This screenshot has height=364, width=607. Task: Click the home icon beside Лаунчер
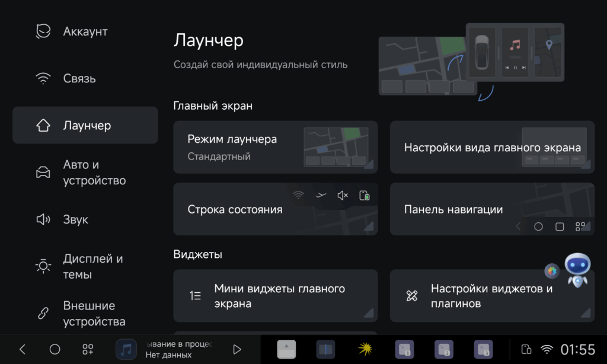43,126
